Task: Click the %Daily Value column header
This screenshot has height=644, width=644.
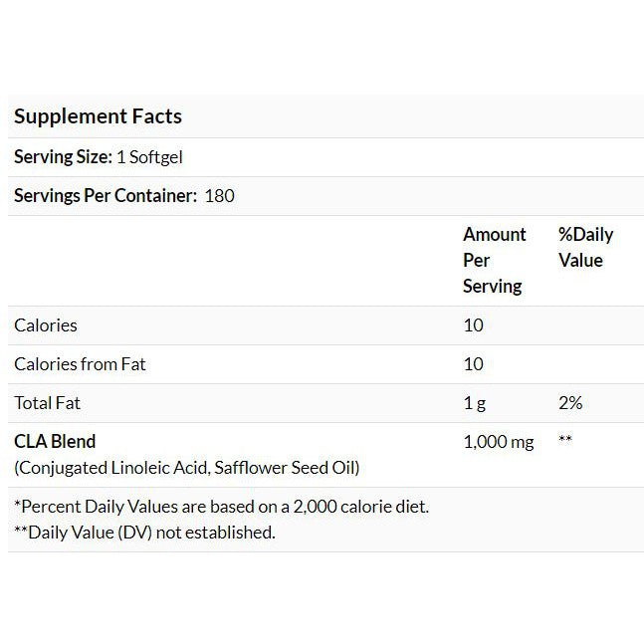Action: (585, 247)
